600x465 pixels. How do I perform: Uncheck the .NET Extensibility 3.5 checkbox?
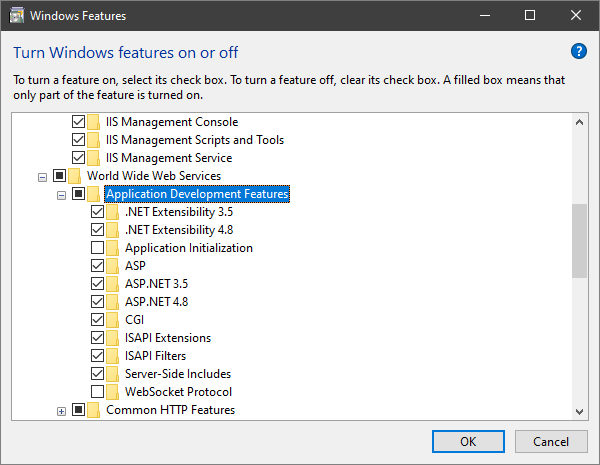pyautogui.click(x=98, y=212)
